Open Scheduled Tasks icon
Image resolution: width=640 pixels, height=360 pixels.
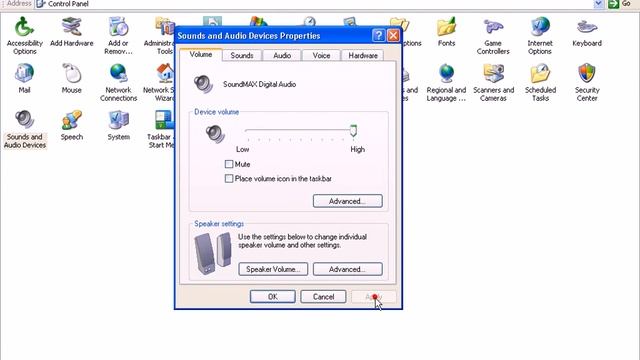[x=540, y=82]
